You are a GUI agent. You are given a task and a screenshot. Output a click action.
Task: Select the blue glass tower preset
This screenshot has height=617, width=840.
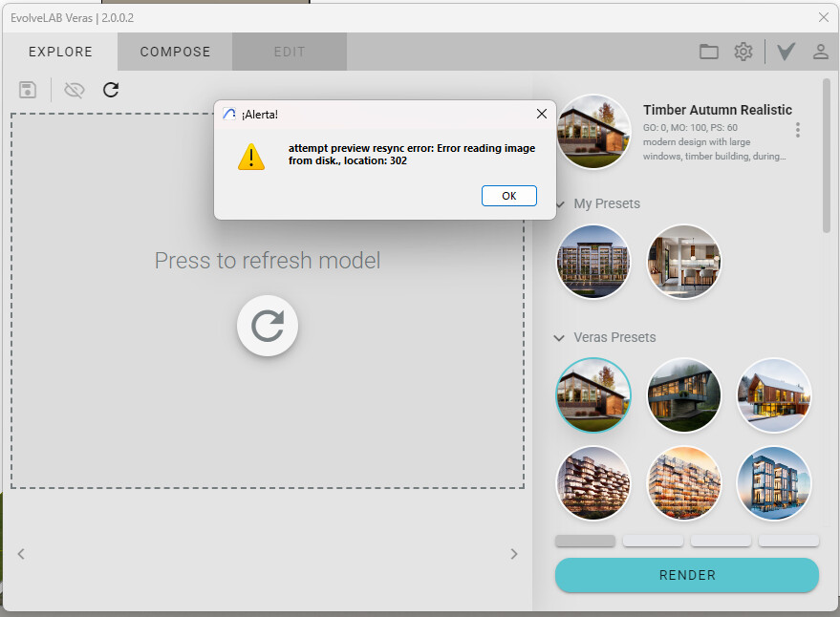click(774, 483)
